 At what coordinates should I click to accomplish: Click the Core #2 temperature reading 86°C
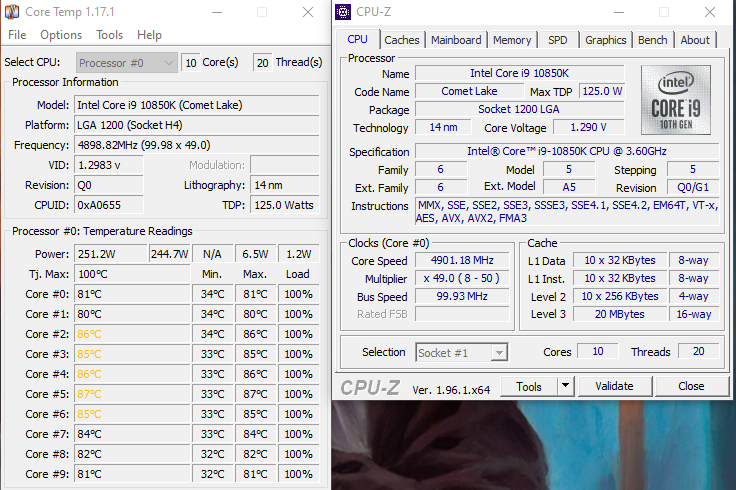(x=132, y=334)
